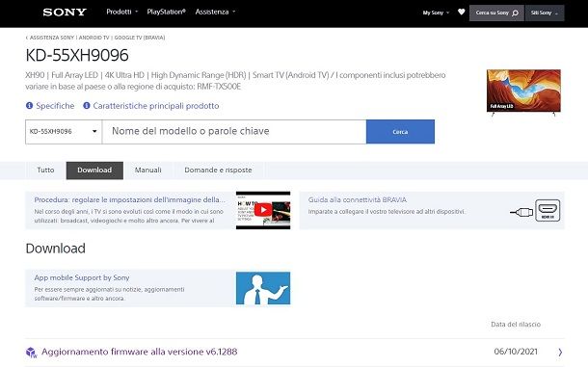Click the KD-55XH9096 page title
Image resolution: width=588 pixels, height=367 pixels.
tap(77, 56)
